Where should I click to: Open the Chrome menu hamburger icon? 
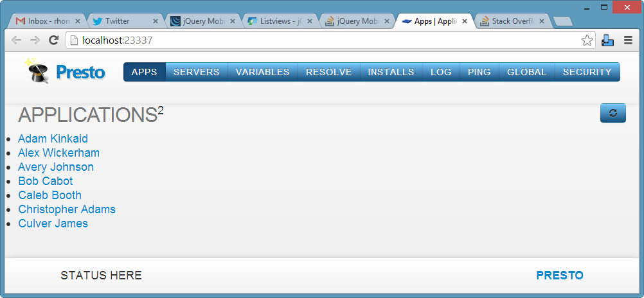tap(628, 40)
